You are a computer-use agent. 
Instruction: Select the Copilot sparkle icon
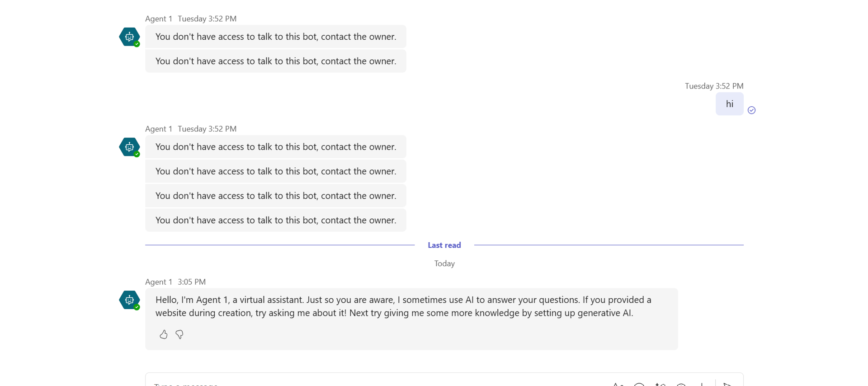(x=659, y=384)
